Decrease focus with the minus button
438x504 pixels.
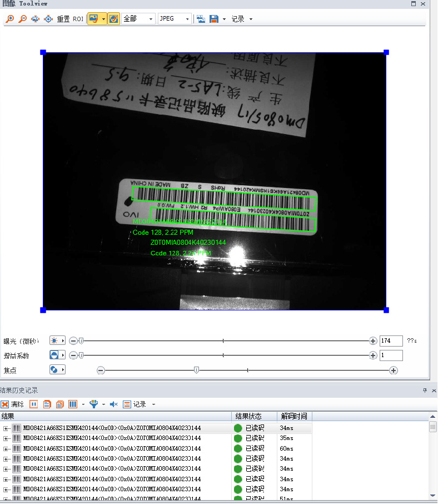coord(101,370)
